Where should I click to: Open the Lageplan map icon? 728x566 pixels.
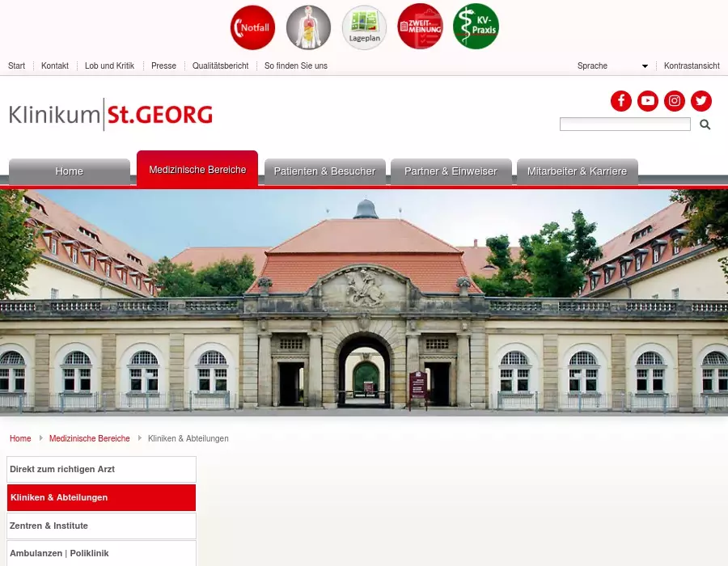365,27
